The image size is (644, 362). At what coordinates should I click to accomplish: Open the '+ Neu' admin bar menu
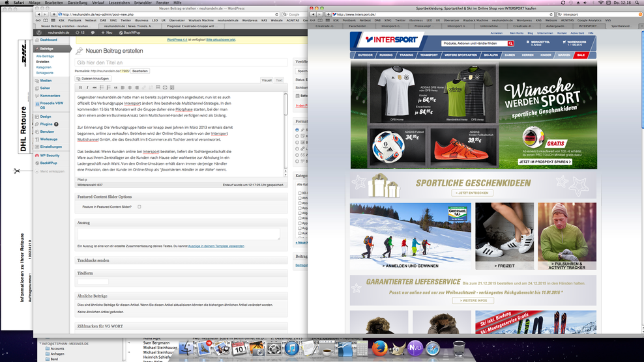107,33
